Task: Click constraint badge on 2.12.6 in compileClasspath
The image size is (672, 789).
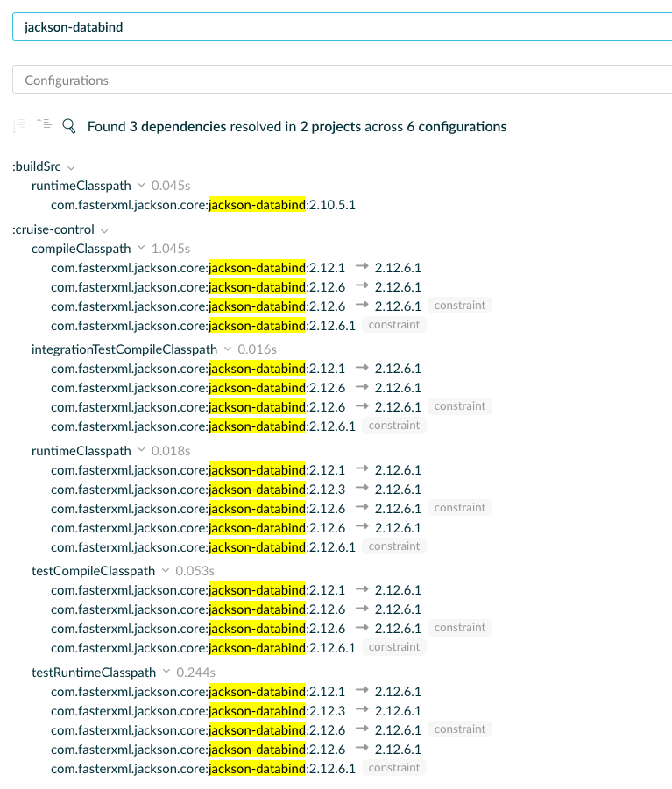Action: 460,306
